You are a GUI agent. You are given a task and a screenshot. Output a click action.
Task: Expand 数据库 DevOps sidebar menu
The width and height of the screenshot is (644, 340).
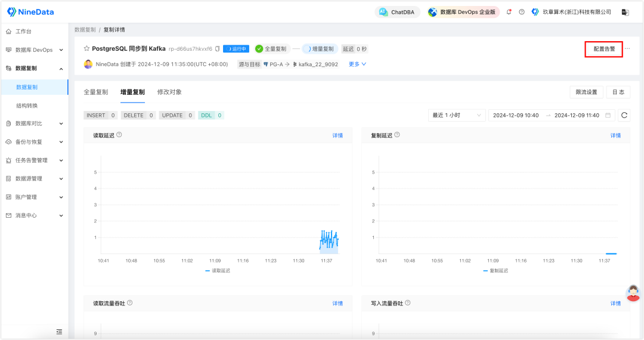pyautogui.click(x=35, y=50)
